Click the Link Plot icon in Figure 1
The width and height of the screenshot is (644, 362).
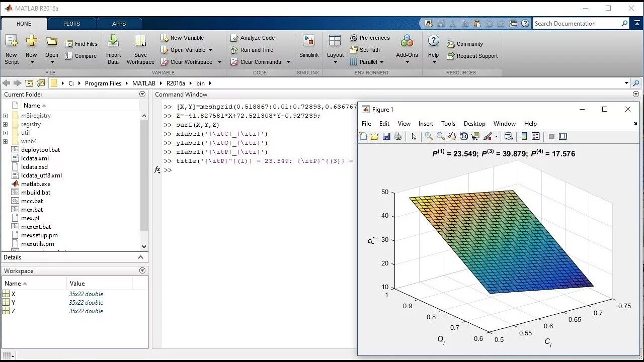click(x=508, y=136)
